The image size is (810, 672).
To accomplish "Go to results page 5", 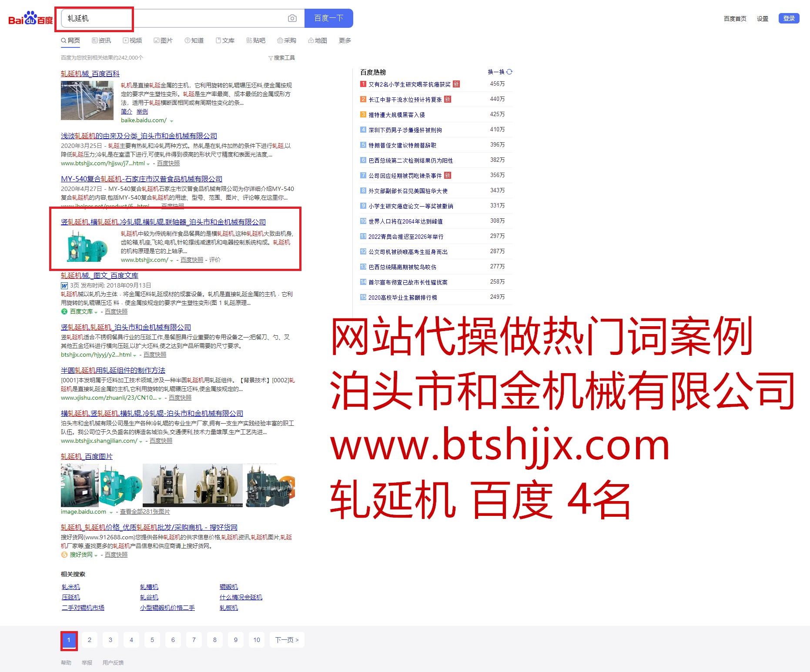I will point(152,640).
